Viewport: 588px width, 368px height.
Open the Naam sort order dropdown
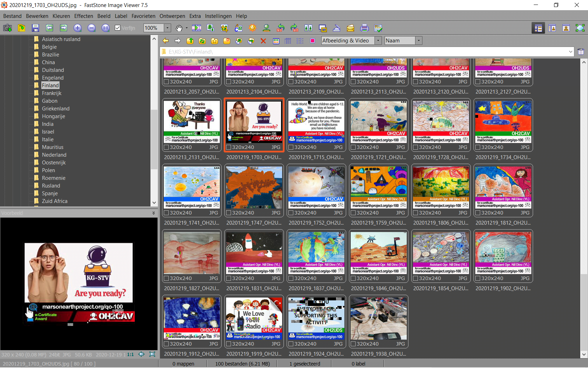(418, 41)
